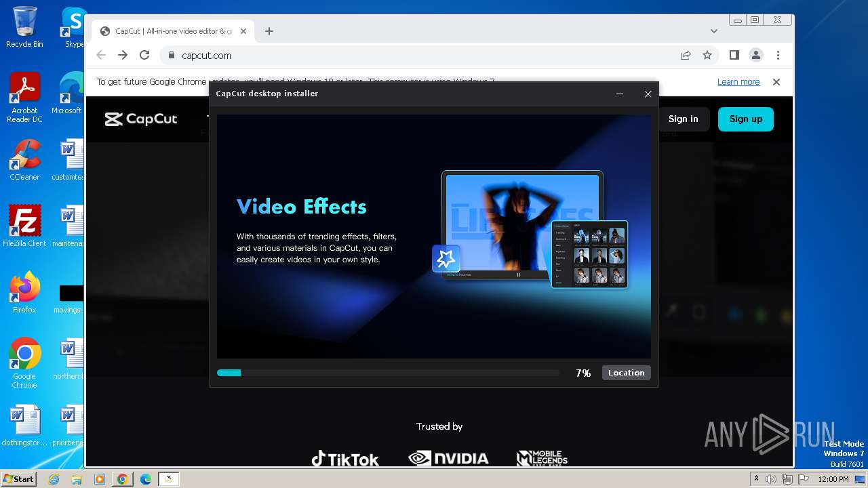Dismiss the Chrome update notification bar

point(776,82)
